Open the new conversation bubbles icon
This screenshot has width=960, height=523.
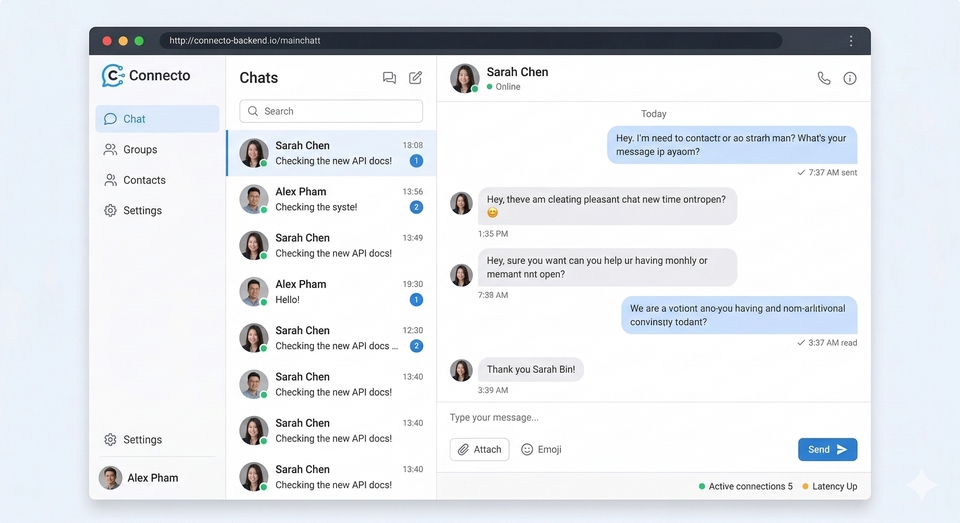pyautogui.click(x=389, y=78)
